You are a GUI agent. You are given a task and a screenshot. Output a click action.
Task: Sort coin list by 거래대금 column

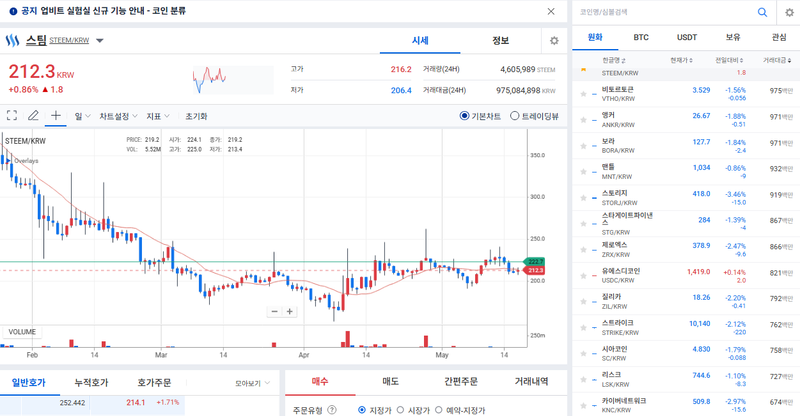point(777,60)
